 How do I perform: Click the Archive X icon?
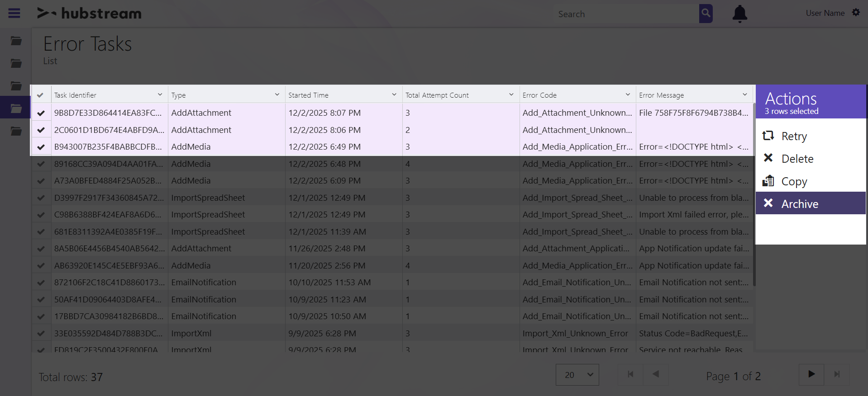point(768,203)
